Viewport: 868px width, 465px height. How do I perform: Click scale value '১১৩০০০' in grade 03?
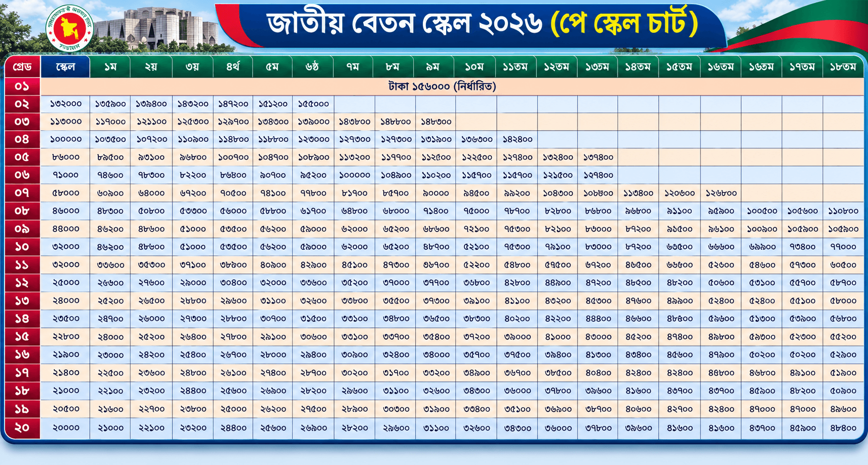point(66,122)
